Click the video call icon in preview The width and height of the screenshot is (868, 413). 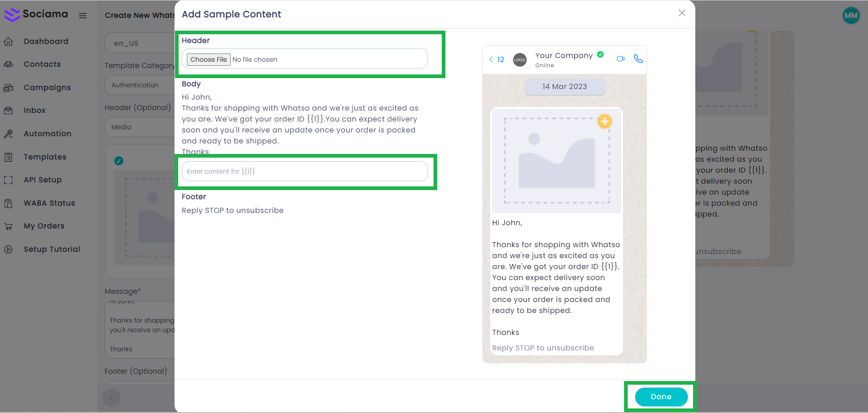click(620, 59)
